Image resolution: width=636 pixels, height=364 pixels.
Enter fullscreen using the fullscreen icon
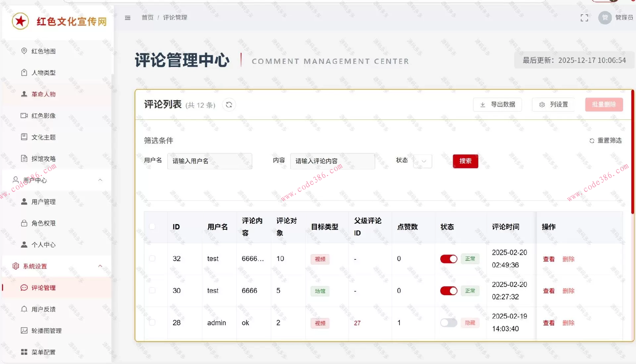point(584,18)
